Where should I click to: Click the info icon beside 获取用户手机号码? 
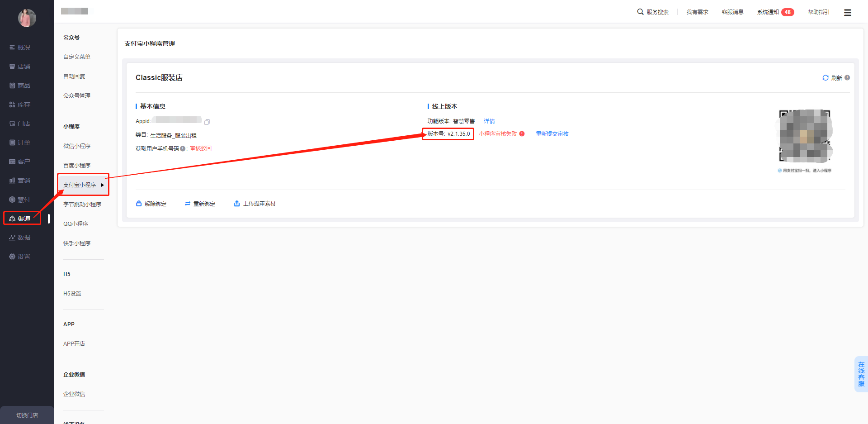click(183, 149)
